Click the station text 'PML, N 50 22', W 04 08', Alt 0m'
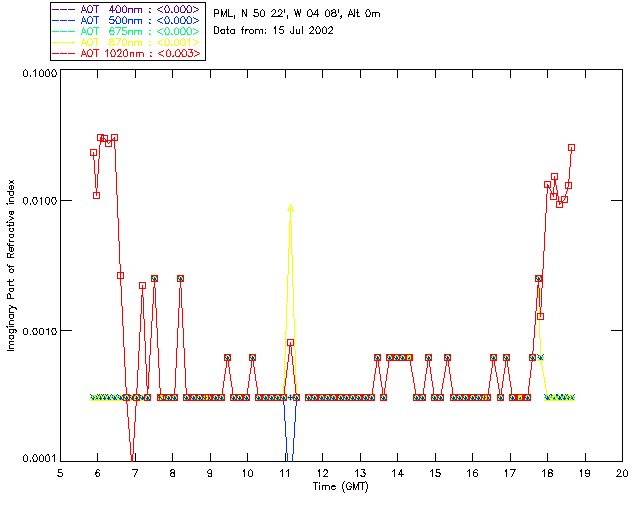The width and height of the screenshot is (640, 512). click(x=297, y=14)
